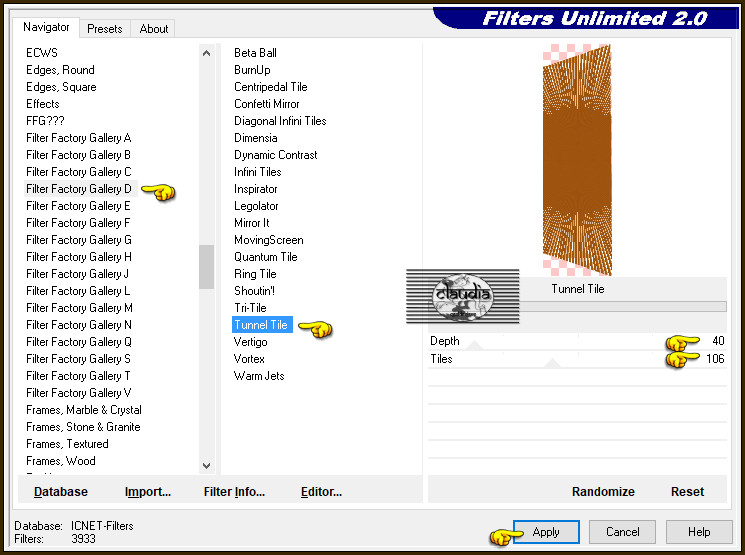
Task: Choose the BurnUp filter
Action: pyautogui.click(x=252, y=70)
